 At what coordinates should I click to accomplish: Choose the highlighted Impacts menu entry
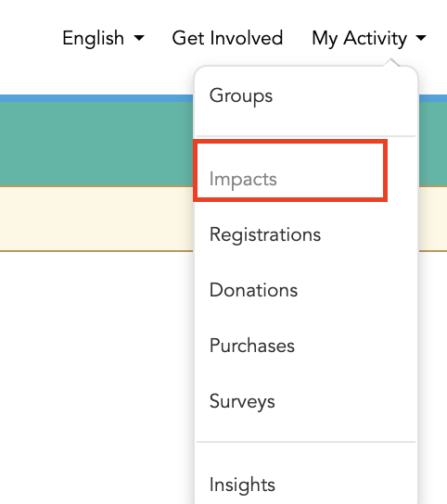[243, 179]
